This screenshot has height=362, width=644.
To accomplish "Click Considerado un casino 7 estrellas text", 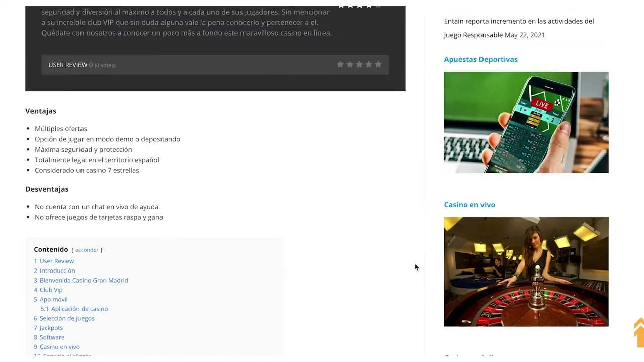I will point(87,170).
